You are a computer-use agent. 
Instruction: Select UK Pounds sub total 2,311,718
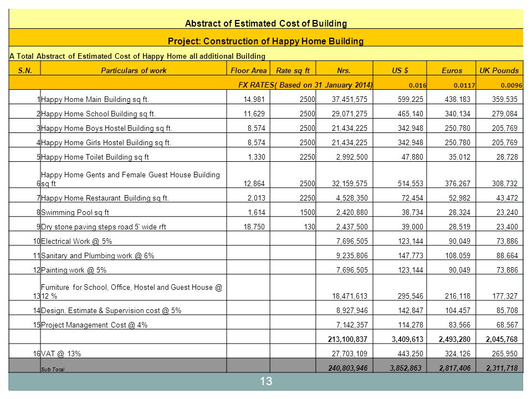point(502,368)
